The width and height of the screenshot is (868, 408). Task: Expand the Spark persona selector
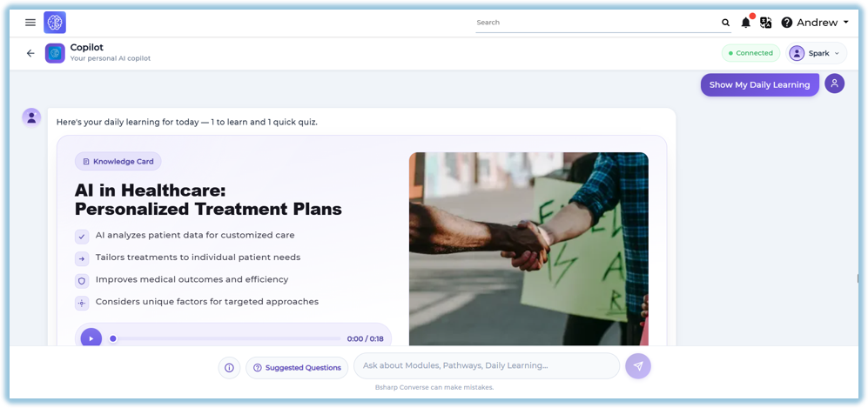817,53
